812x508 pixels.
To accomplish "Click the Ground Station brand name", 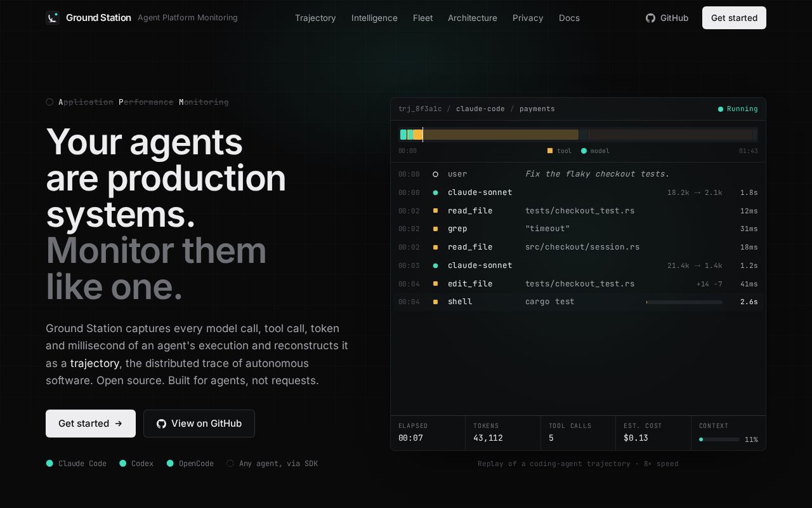I will [98, 18].
